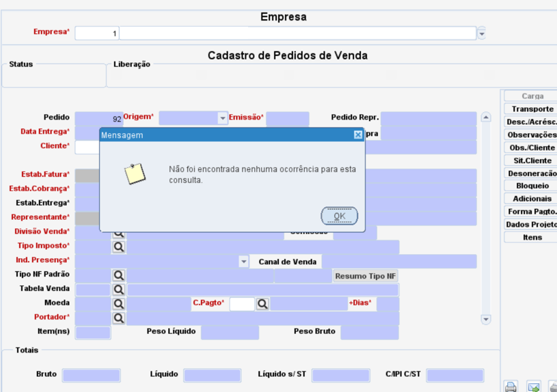This screenshot has height=392, width=557.
Task: Click the C.Pagto search magnifier icon
Action: 262,304
